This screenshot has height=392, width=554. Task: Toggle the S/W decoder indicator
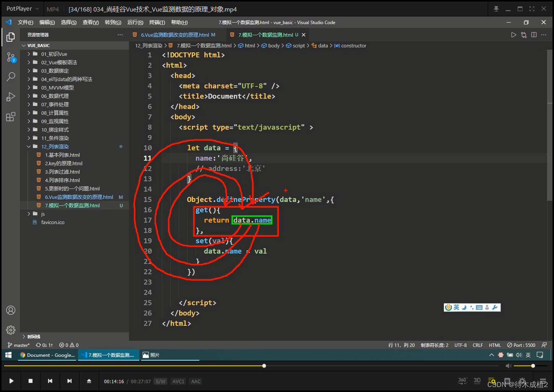(x=160, y=381)
